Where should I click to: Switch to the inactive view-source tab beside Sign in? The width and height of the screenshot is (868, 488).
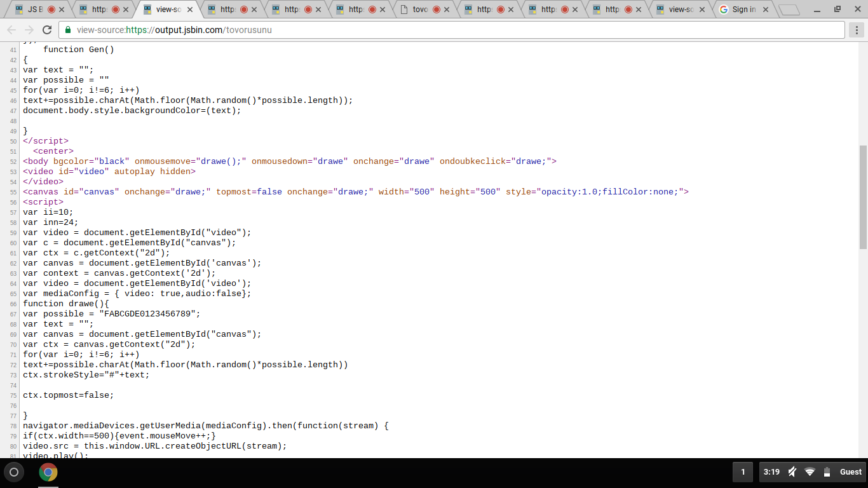coord(681,10)
